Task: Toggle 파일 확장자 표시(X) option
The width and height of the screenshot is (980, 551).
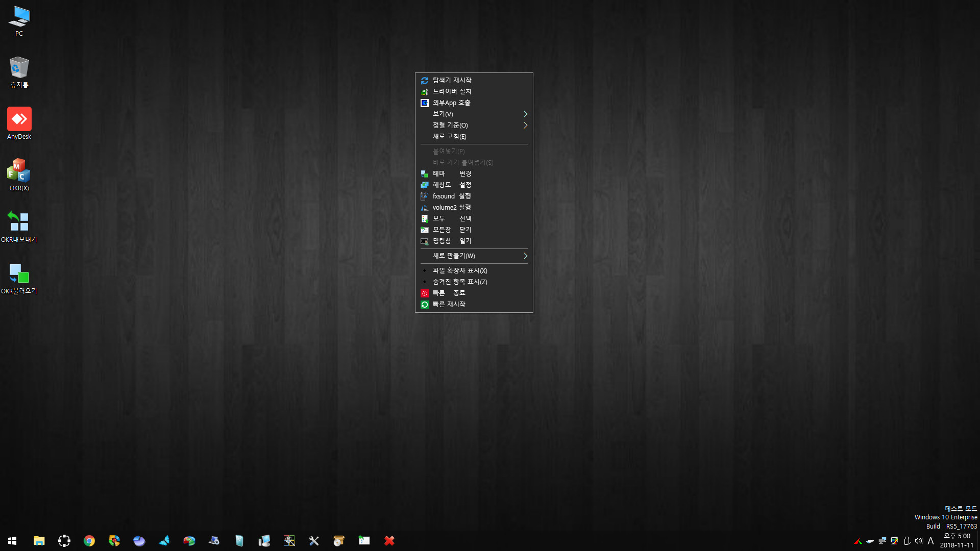Action: click(x=474, y=271)
